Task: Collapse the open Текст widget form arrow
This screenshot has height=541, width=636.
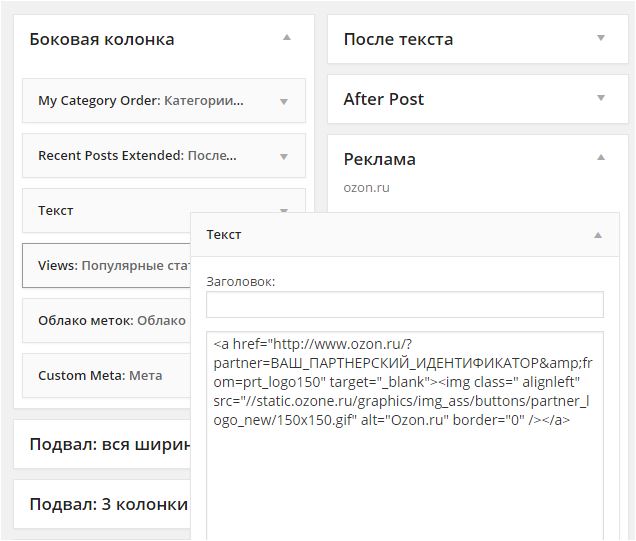Action: 598,235
